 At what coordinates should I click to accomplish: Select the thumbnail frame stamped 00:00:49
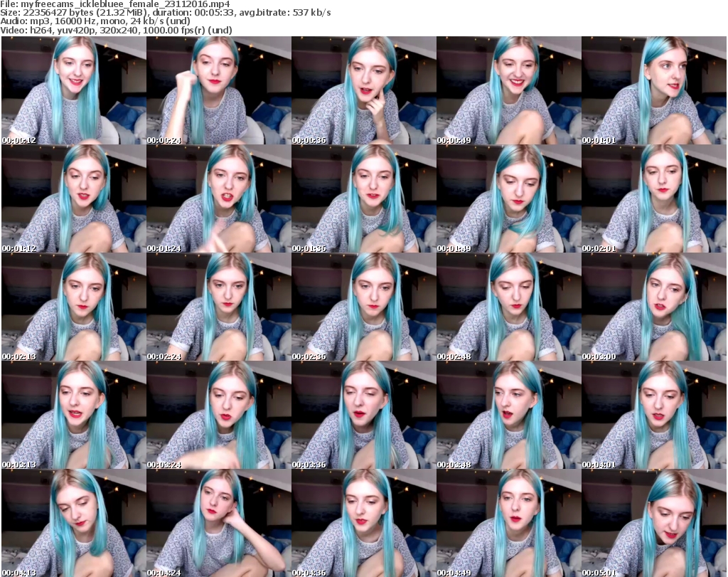[509, 90]
